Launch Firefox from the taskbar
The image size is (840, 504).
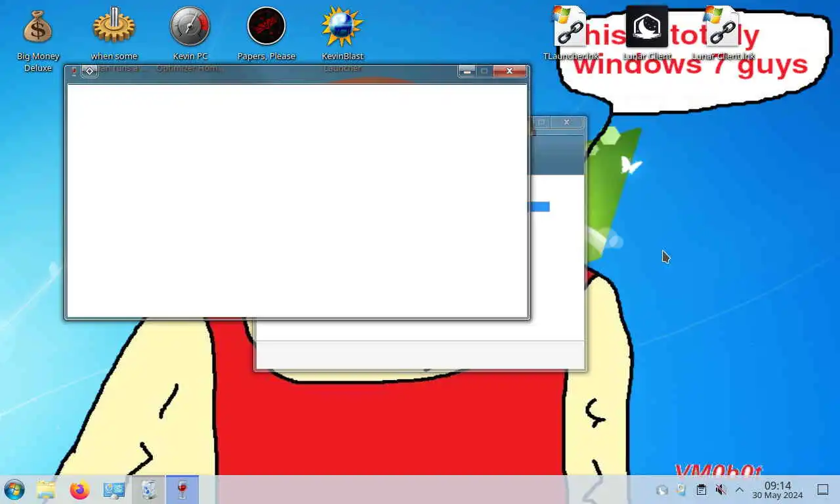pyautogui.click(x=80, y=490)
